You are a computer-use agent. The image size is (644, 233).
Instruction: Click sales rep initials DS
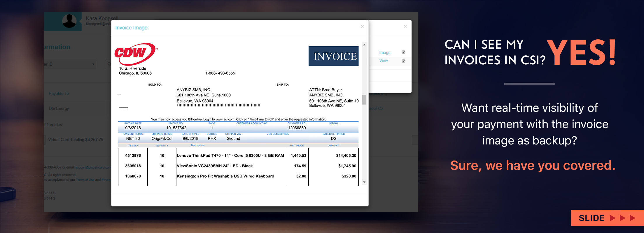click(x=334, y=139)
